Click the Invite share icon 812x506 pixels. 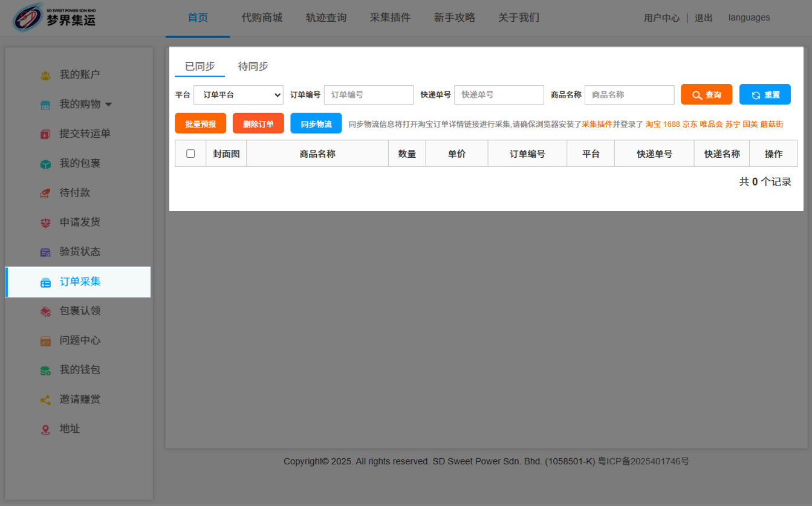click(x=45, y=400)
